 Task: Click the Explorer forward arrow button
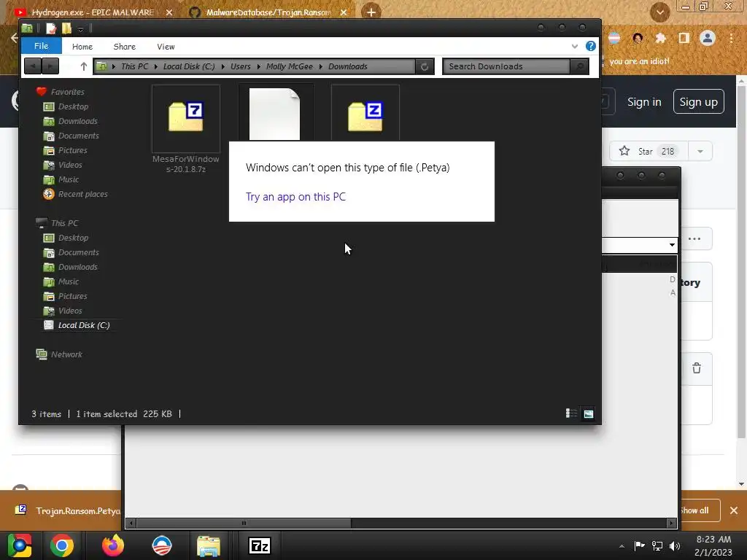point(50,66)
